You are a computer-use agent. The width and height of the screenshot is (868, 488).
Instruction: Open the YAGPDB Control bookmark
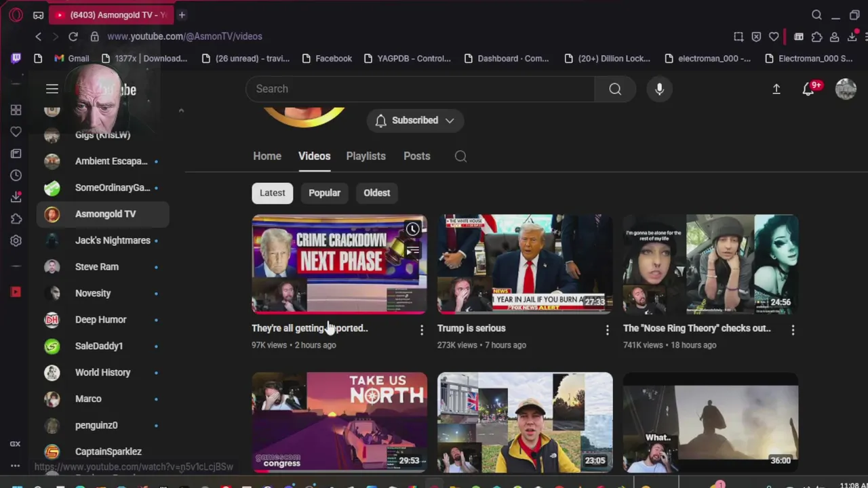(408, 58)
